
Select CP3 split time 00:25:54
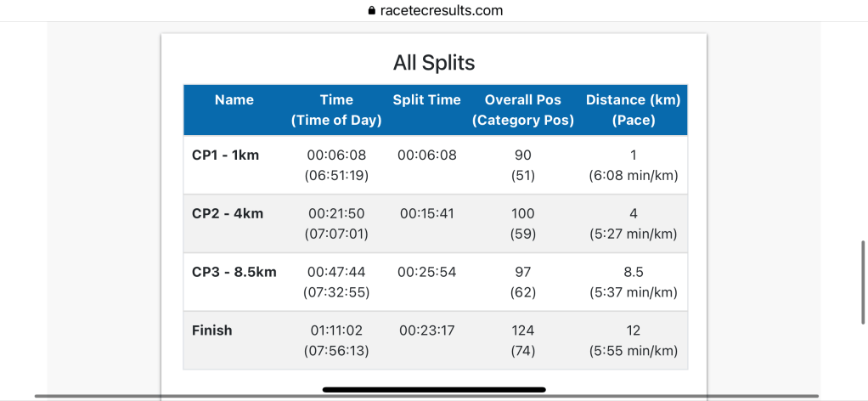pos(427,272)
